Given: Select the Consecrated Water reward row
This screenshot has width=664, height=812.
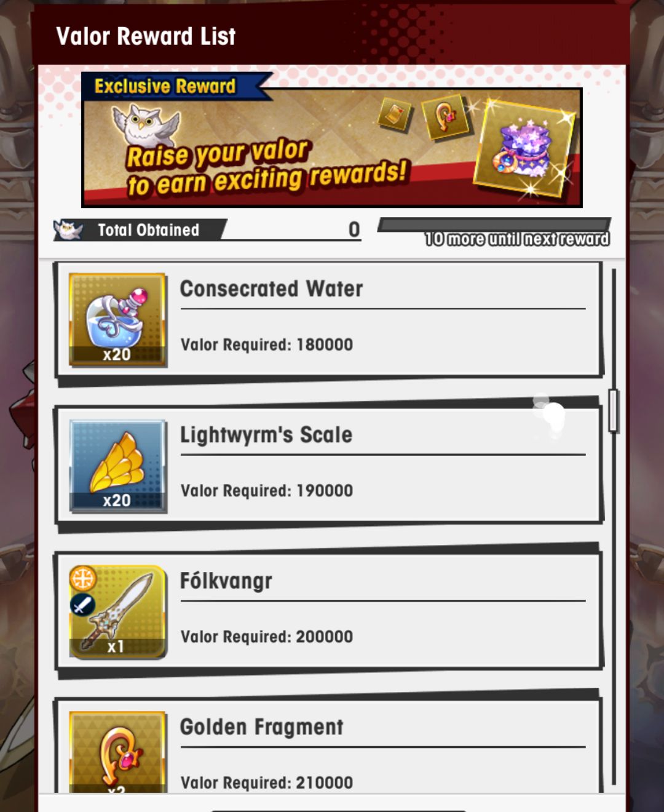Looking at the screenshot, I should coord(328,320).
